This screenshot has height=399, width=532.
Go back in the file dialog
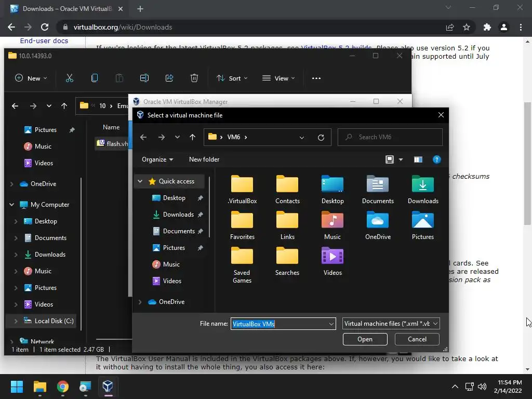(143, 137)
